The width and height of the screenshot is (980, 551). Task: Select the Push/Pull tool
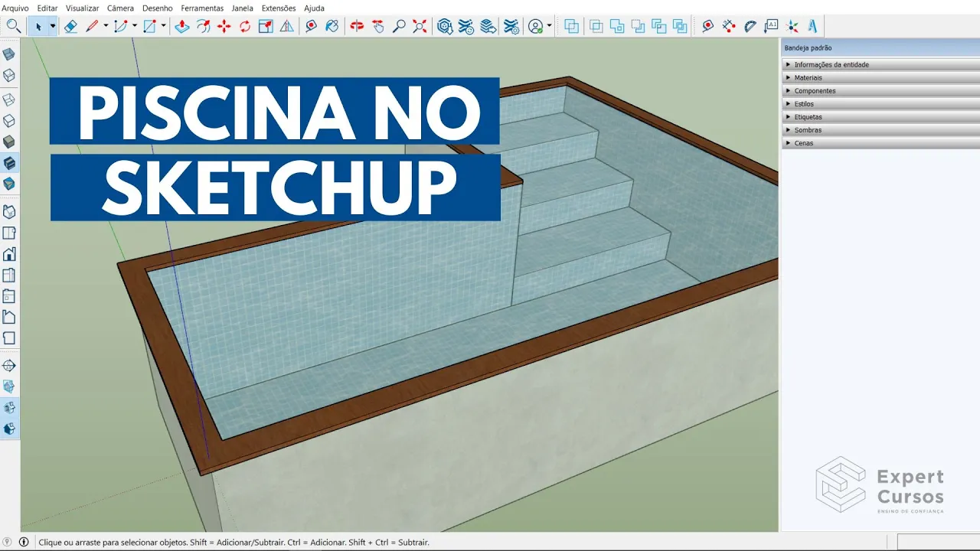click(181, 26)
